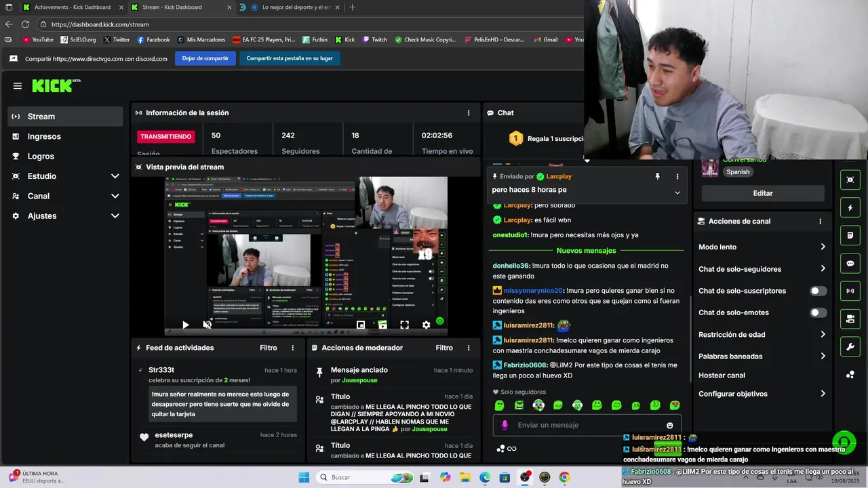This screenshot has height=488, width=868.
Task: Switch to Lo mejor del deporte browser tab
Action: point(292,7)
